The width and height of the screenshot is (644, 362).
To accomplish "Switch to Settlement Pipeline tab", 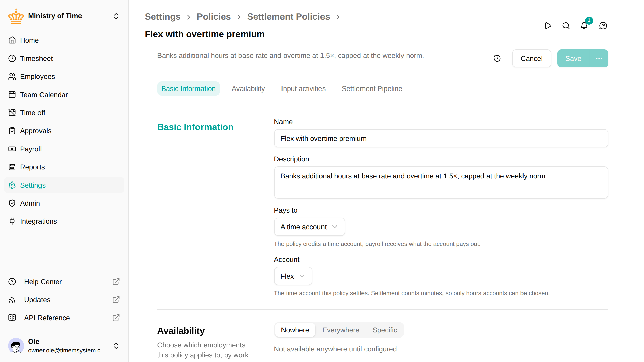I will [372, 88].
